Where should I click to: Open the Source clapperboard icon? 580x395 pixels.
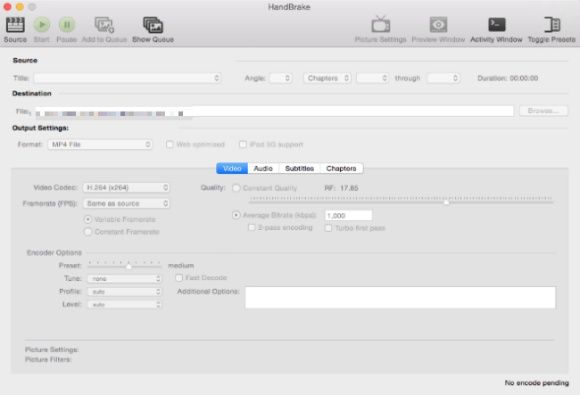point(15,25)
